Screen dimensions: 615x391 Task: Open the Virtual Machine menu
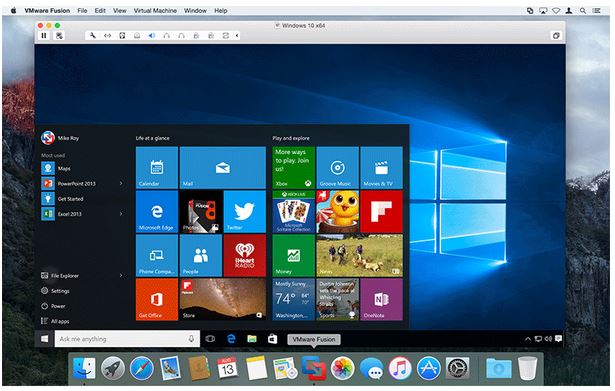(x=155, y=11)
